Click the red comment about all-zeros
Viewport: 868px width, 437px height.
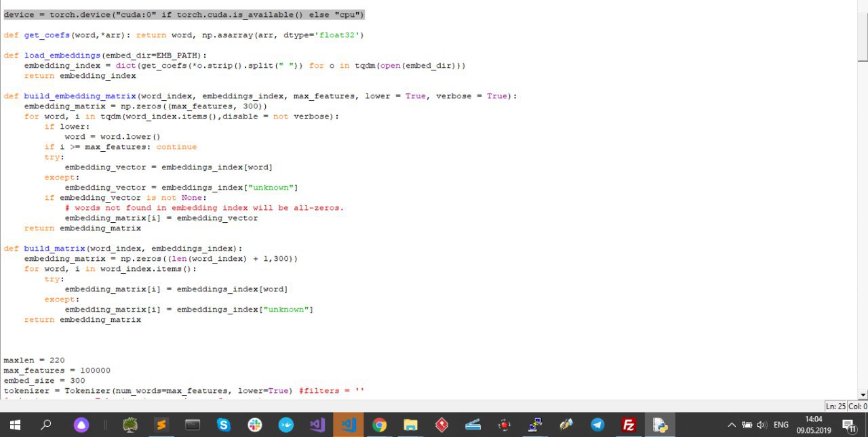204,207
